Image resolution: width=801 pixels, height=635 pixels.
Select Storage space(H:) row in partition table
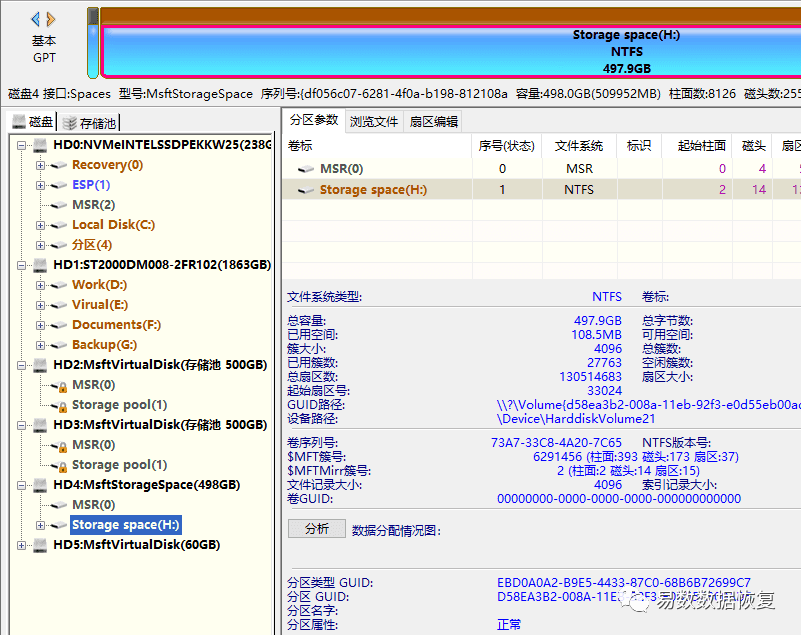pos(541,190)
